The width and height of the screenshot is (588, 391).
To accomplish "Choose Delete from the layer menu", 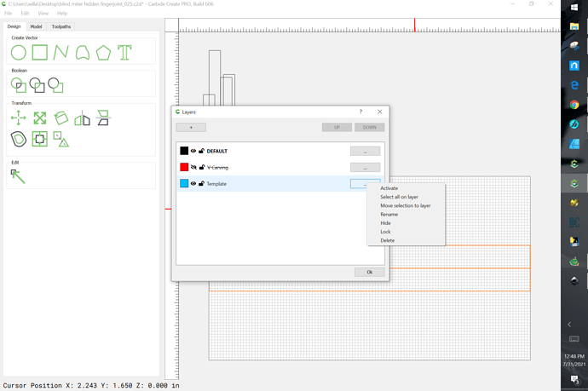I will click(388, 240).
